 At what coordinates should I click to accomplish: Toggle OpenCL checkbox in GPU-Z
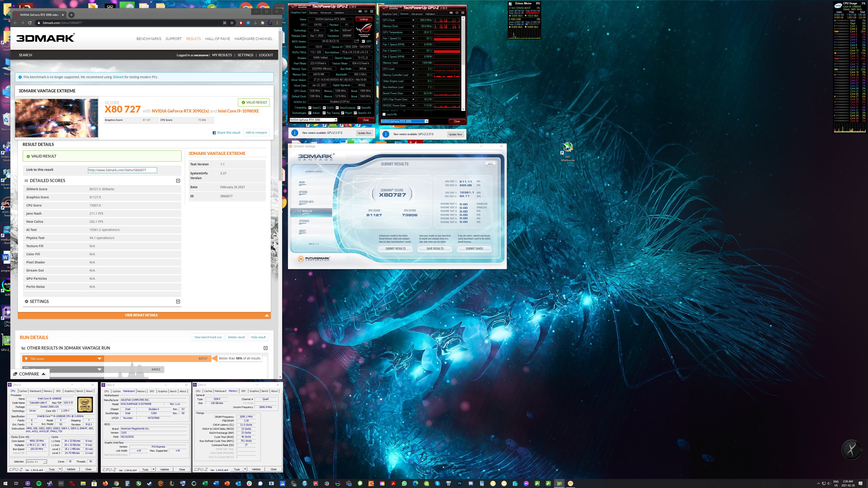[x=310, y=108]
